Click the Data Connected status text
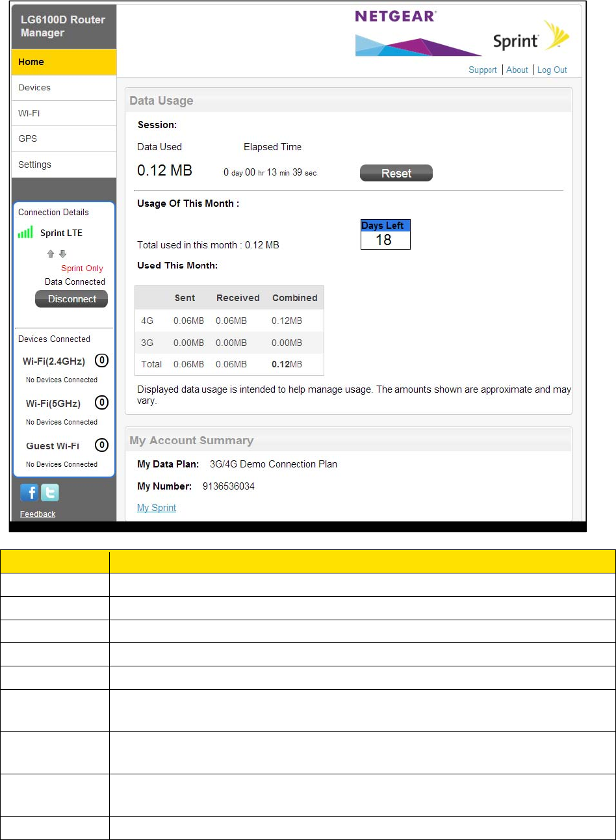 [75, 282]
